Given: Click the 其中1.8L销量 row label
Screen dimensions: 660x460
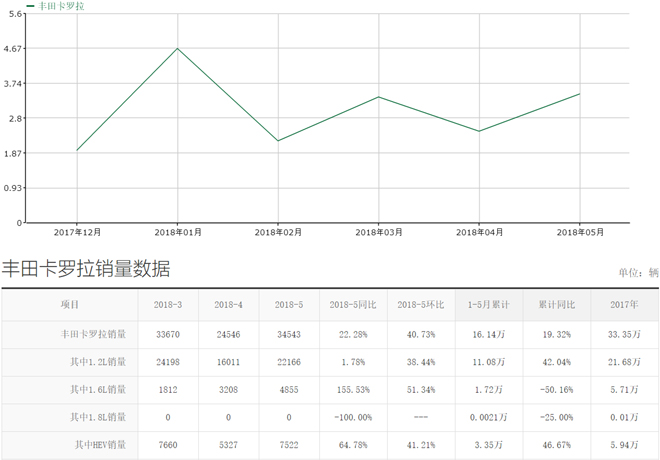Looking at the screenshot, I should click(98, 417).
